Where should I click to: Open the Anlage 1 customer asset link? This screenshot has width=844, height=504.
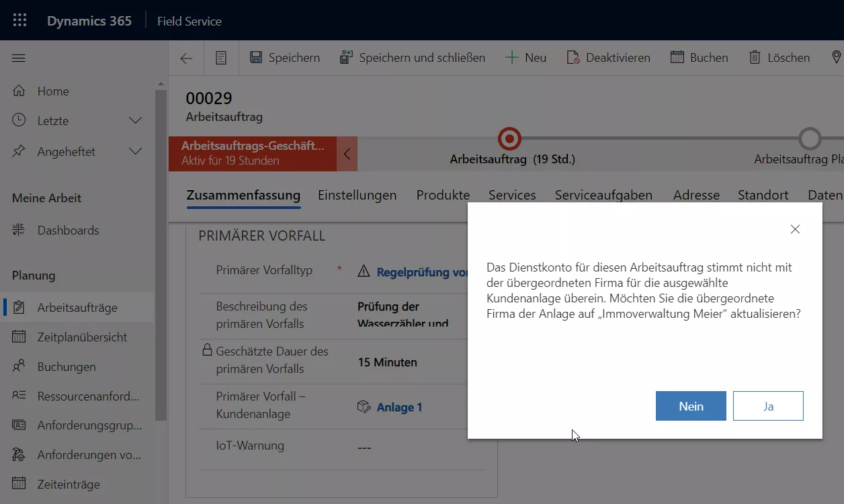[x=399, y=407]
